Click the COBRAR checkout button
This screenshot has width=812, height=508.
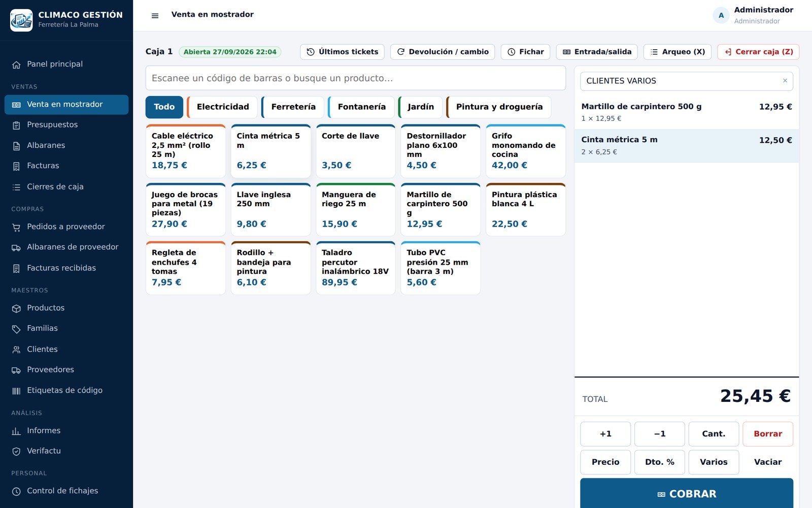pos(687,494)
